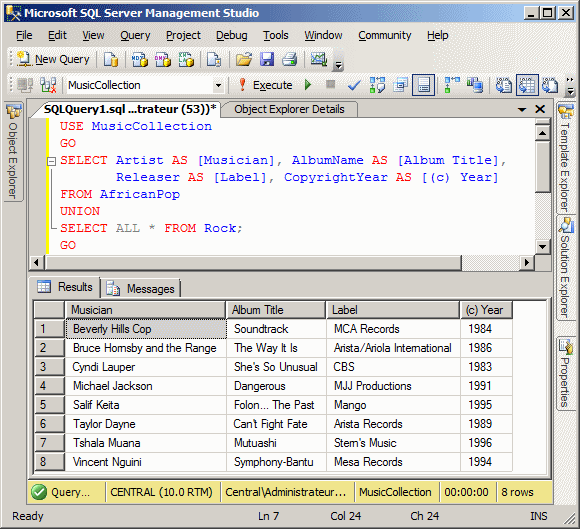Click the Label column header
The height and width of the screenshot is (529, 580).
[393, 310]
